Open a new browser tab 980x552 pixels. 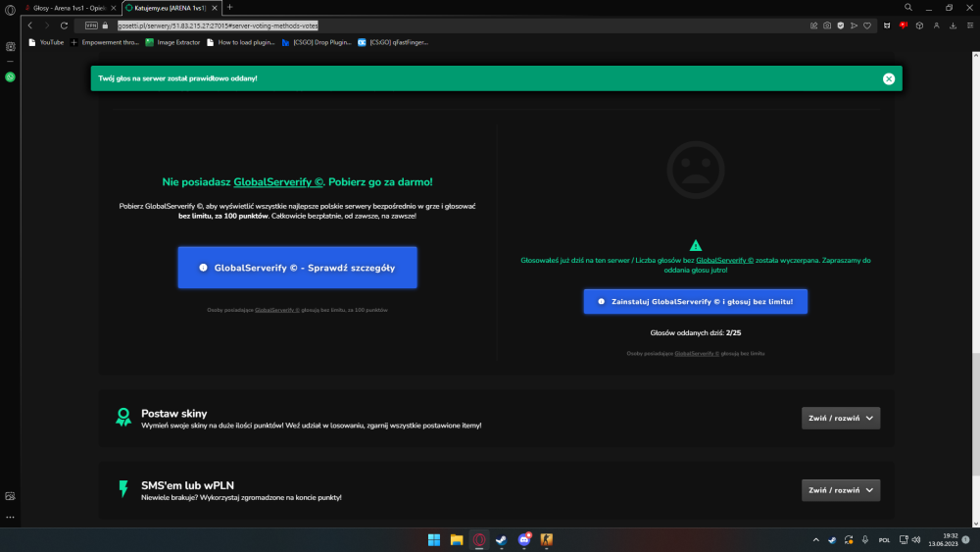click(230, 8)
